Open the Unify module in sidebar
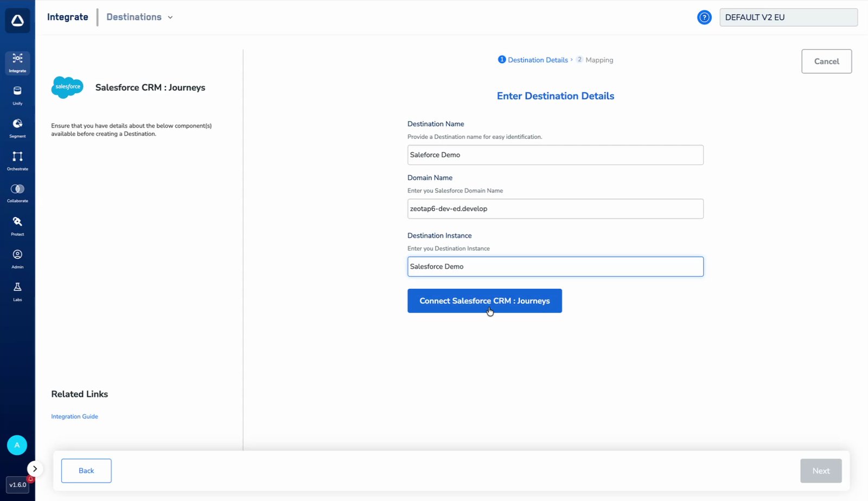 click(x=17, y=96)
